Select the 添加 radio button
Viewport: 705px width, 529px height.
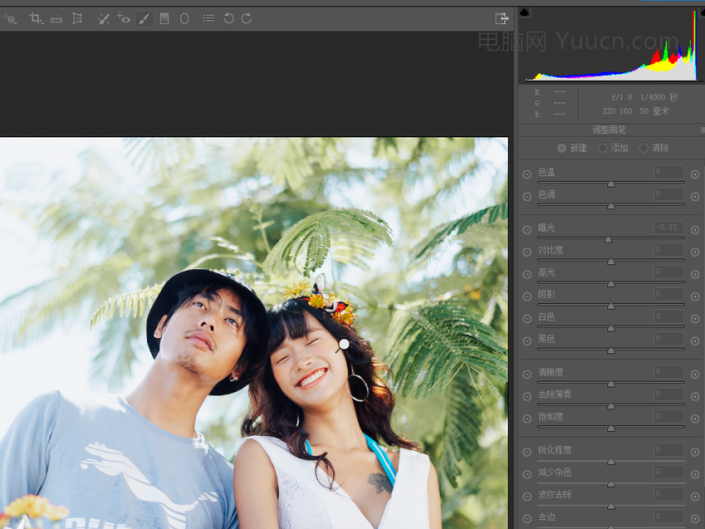pyautogui.click(x=602, y=148)
